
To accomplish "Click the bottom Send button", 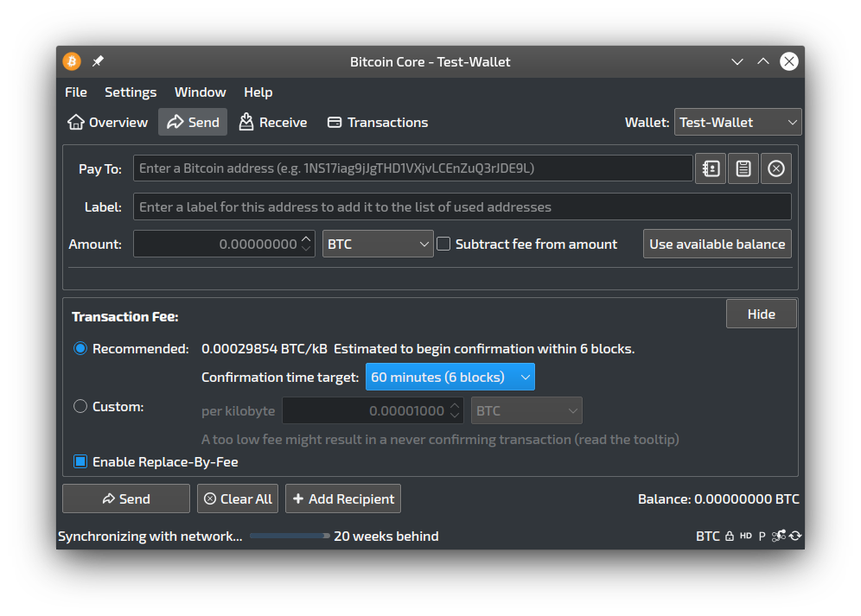I will tap(126, 499).
